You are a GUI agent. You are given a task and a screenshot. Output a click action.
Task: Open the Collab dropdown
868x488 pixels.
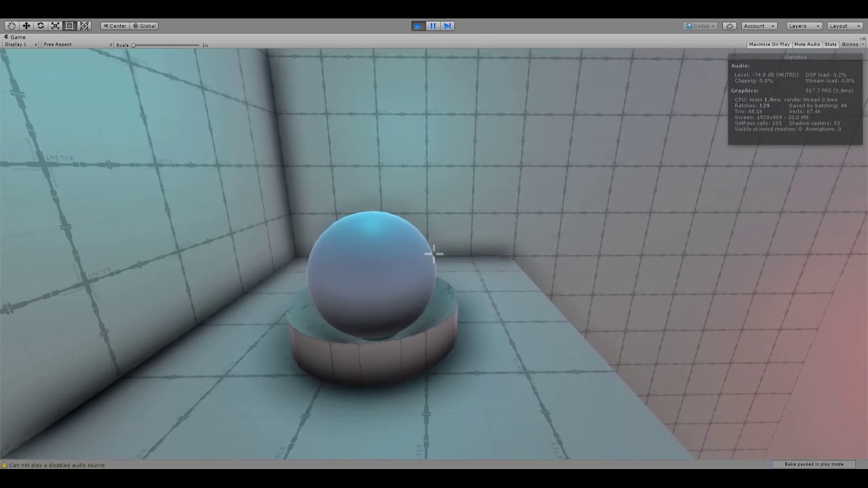(x=701, y=26)
